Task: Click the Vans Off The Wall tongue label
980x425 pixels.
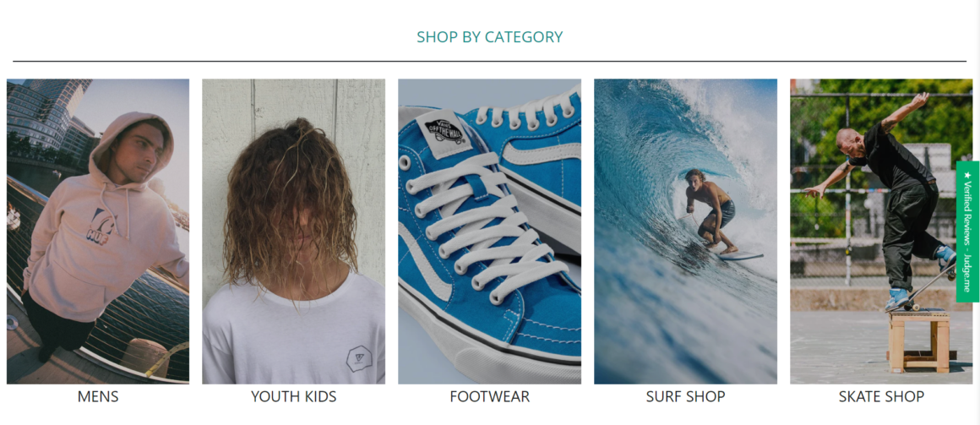Action: point(445,131)
